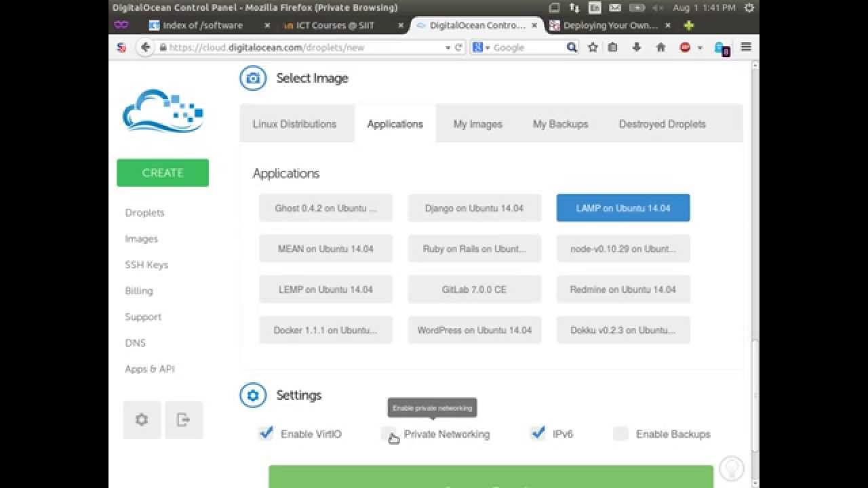This screenshot has width=868, height=488.
Task: Open account settings gear button in sidebar
Action: [x=142, y=420]
